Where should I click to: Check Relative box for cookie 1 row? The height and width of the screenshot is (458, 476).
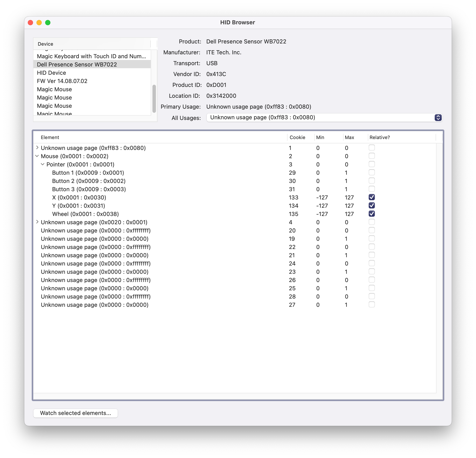(372, 148)
